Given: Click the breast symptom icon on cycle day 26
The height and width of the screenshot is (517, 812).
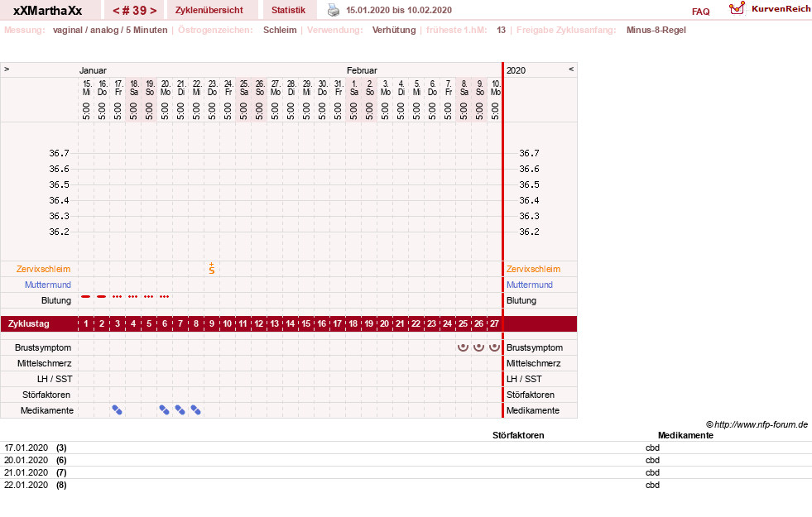Looking at the screenshot, I should pos(479,347).
